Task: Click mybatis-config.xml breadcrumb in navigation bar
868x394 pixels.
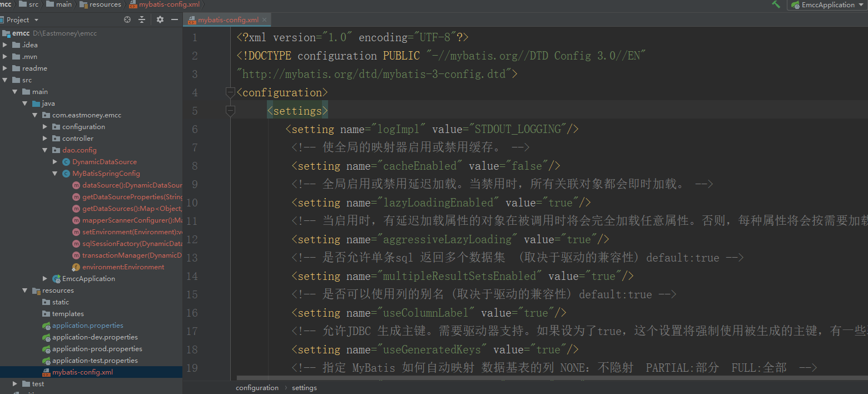Action: [165, 4]
